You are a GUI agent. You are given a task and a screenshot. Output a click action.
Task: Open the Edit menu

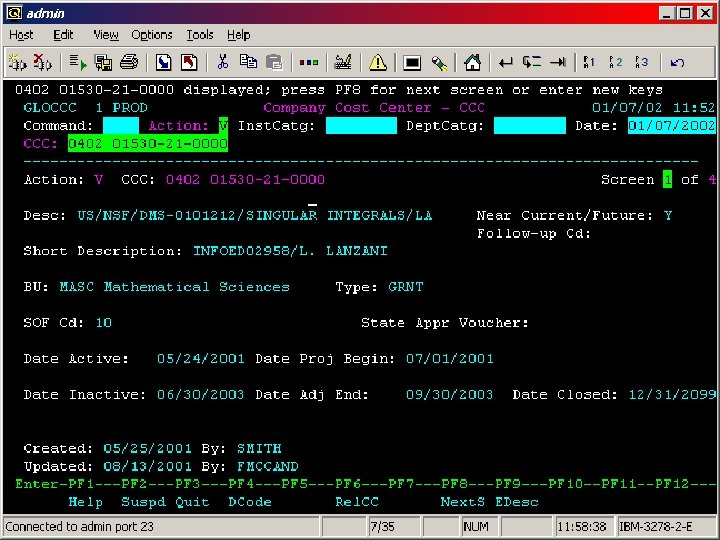pyautogui.click(x=63, y=35)
